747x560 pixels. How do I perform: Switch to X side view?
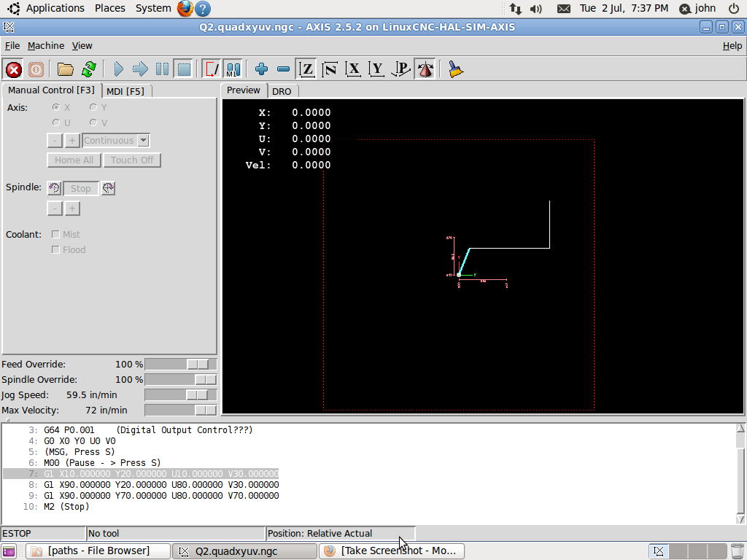pyautogui.click(x=353, y=69)
